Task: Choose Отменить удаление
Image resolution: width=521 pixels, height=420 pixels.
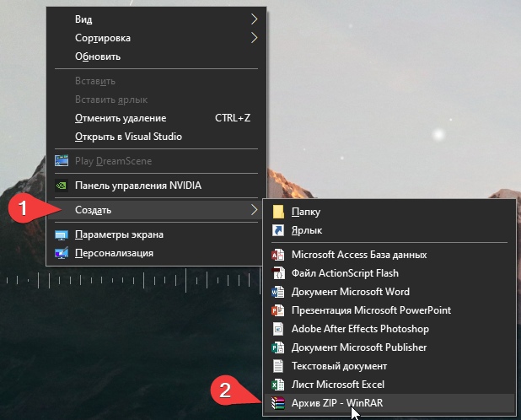Action: 156,118
